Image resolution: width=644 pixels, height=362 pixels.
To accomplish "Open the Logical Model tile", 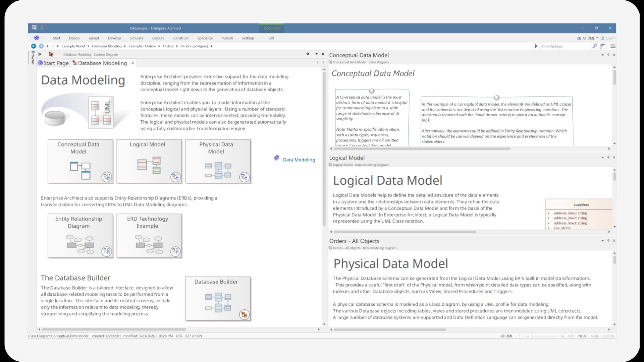I will coord(149,161).
